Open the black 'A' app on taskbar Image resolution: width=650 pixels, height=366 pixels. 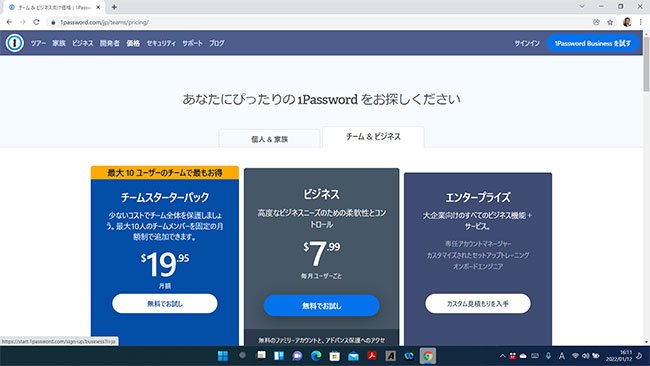pos(390,356)
